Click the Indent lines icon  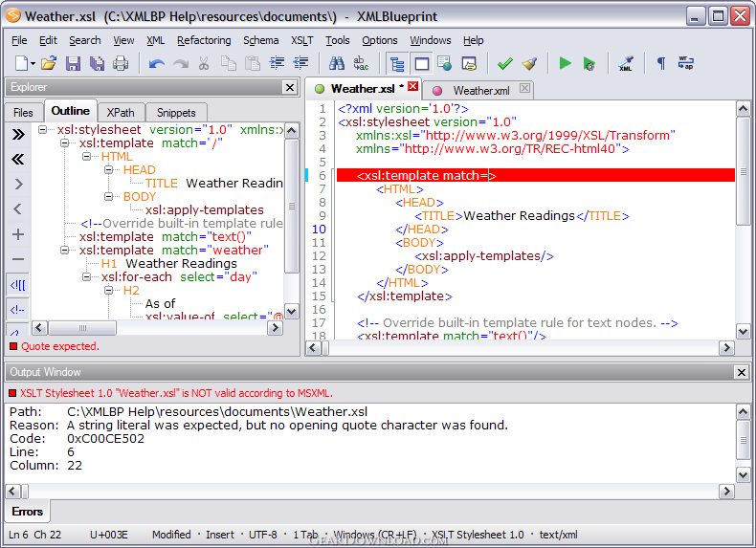click(277, 63)
